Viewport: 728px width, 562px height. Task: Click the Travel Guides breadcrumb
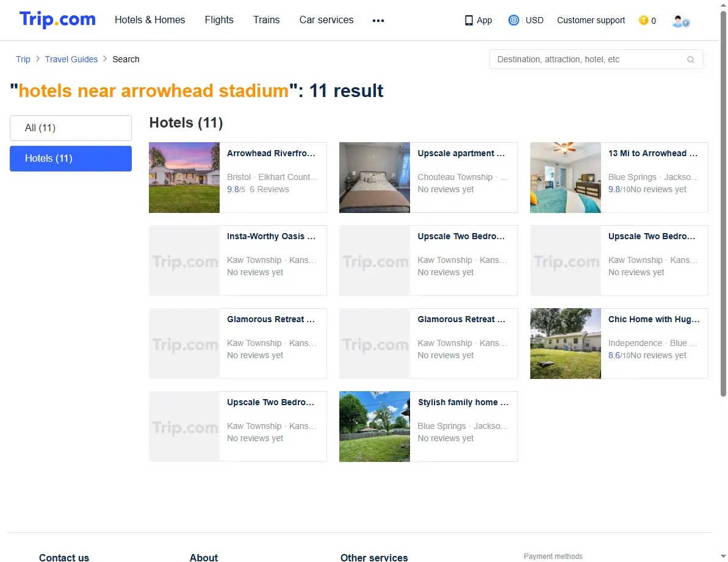(x=71, y=59)
